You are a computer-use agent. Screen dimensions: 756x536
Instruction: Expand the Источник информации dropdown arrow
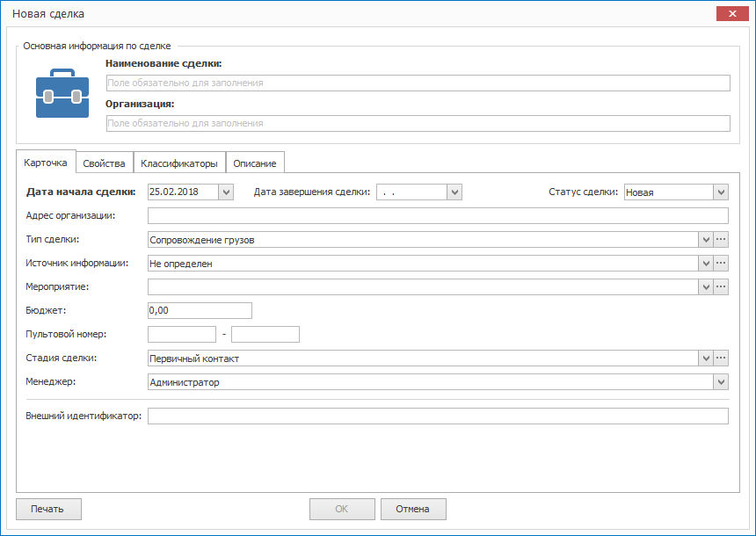click(x=706, y=264)
